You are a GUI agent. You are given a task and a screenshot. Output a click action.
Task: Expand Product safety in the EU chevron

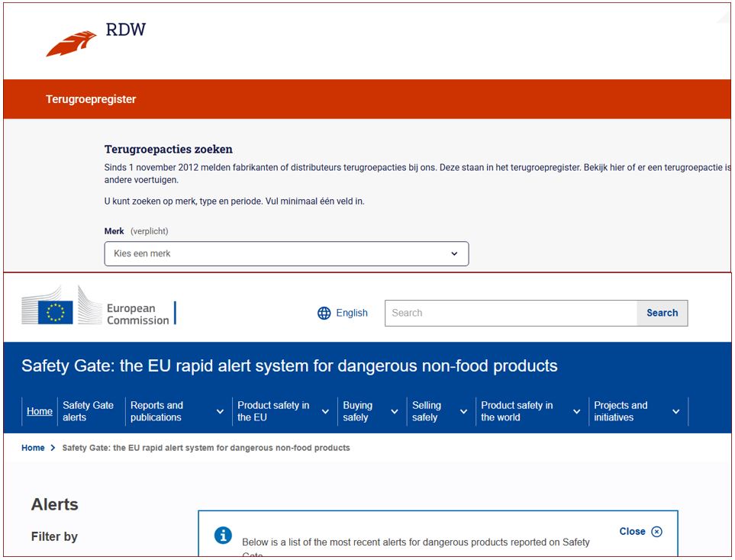coord(325,411)
